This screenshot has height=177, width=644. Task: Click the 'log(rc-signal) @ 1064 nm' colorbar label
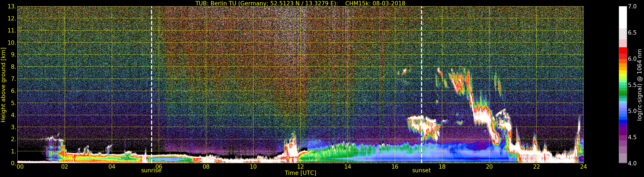click(640, 85)
